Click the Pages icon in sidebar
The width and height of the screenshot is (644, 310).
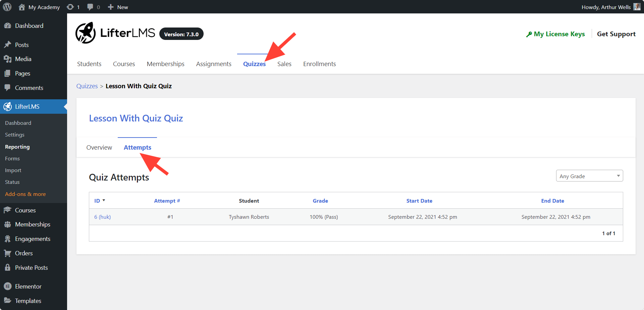pos(7,73)
